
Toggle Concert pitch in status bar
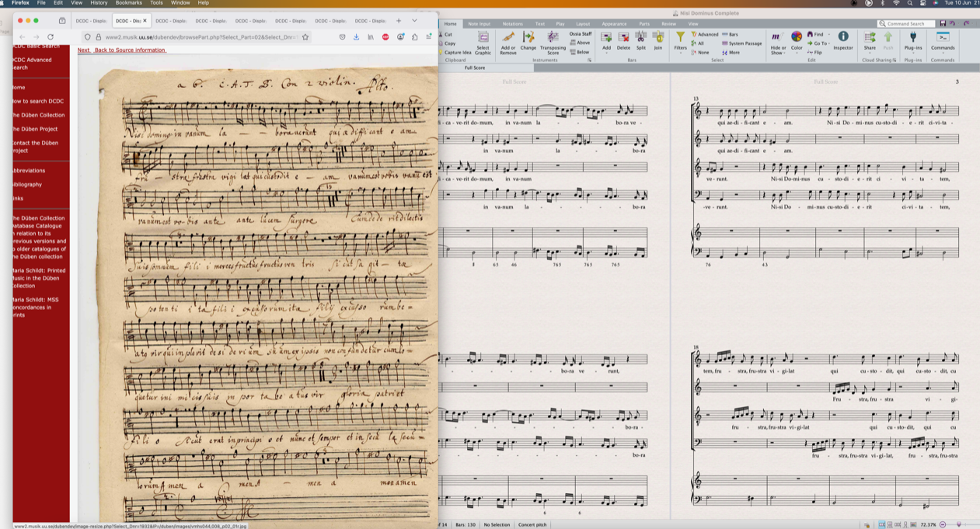pos(532,524)
